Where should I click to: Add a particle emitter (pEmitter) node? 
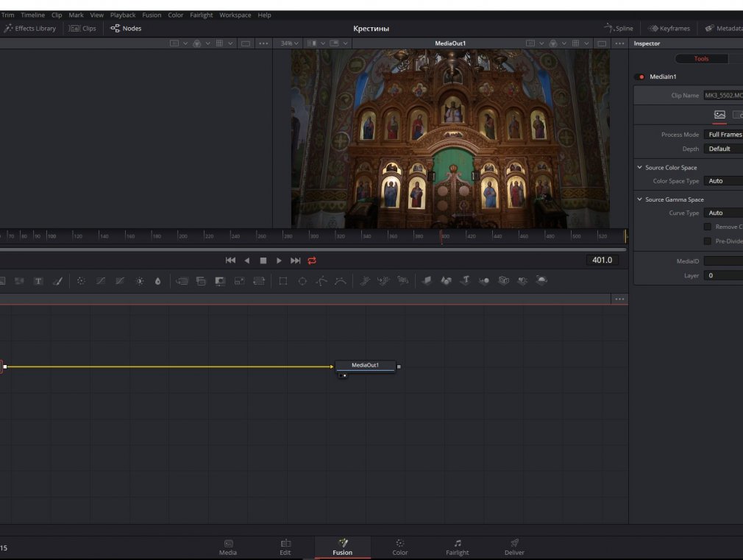[x=364, y=280]
